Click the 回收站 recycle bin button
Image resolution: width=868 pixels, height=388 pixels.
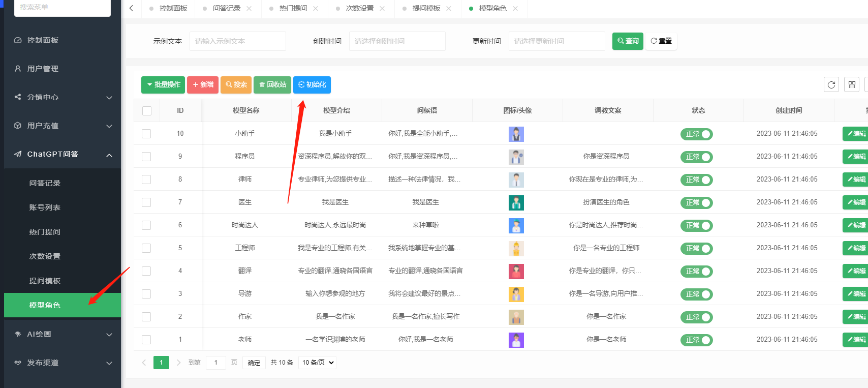[x=273, y=85]
